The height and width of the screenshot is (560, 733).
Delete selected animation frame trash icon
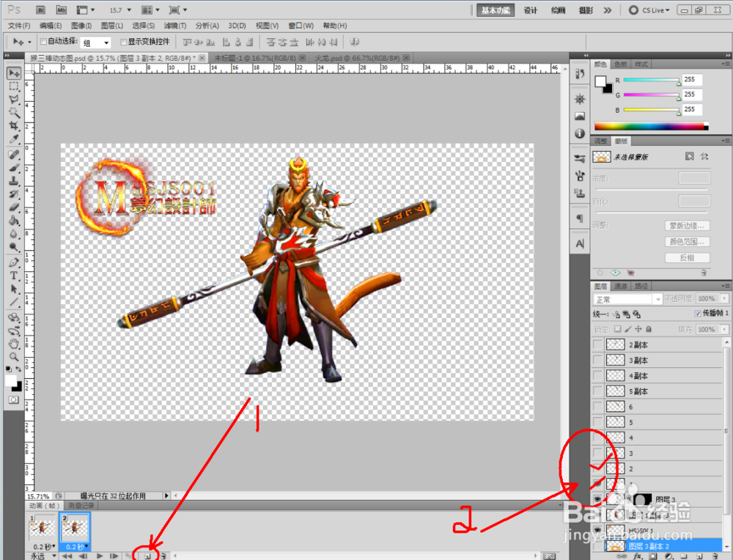[163, 556]
